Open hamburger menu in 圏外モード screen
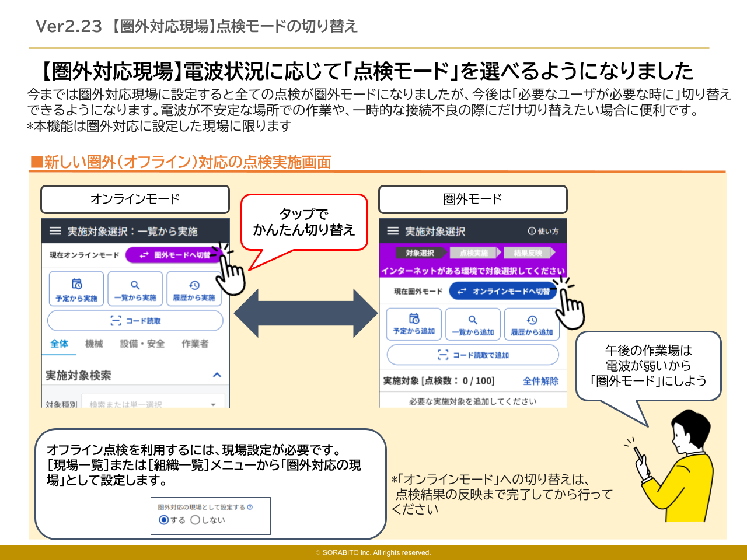 (x=393, y=231)
